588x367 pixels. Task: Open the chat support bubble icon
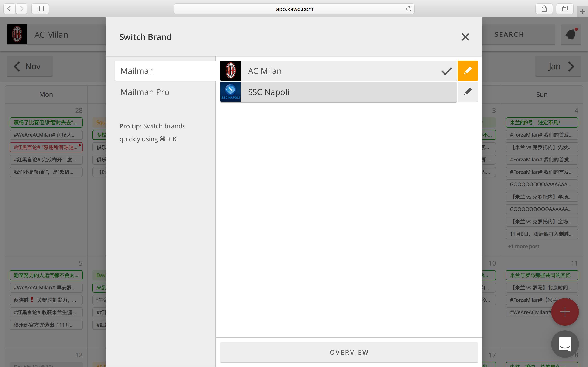[565, 344]
